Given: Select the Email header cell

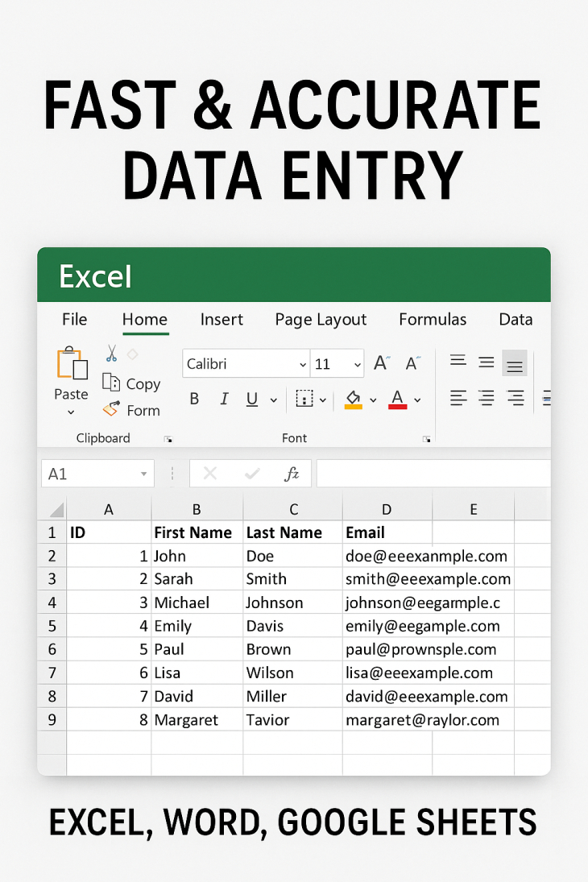Looking at the screenshot, I should 387,532.
